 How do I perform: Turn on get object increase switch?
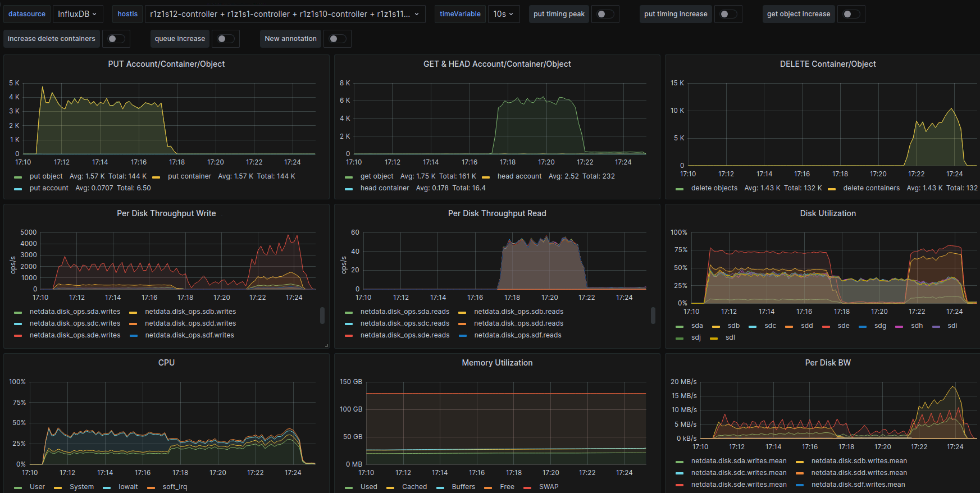click(x=851, y=14)
